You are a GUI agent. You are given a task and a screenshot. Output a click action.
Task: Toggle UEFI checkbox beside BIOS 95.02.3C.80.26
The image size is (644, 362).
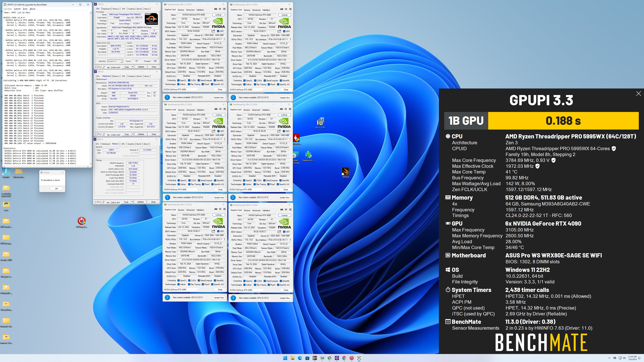click(x=284, y=131)
